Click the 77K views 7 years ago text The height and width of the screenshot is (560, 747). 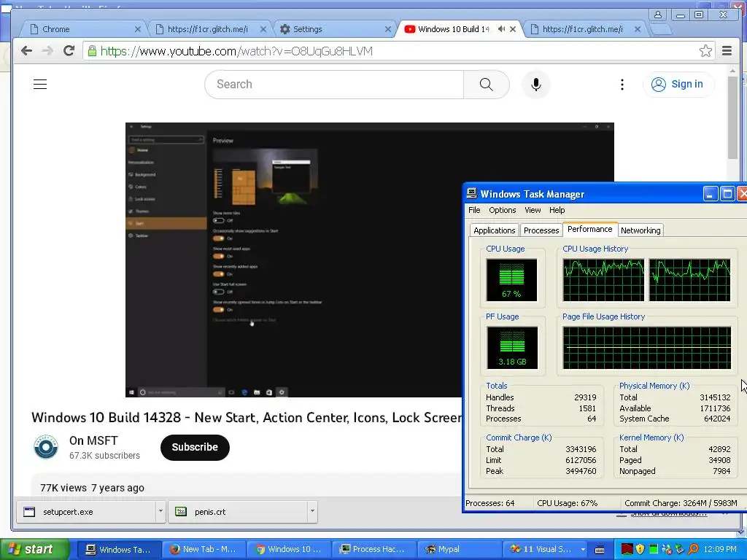[x=92, y=488]
